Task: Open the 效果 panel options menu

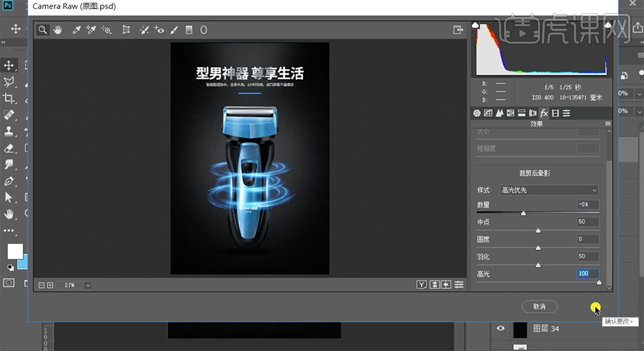Action: click(608, 124)
